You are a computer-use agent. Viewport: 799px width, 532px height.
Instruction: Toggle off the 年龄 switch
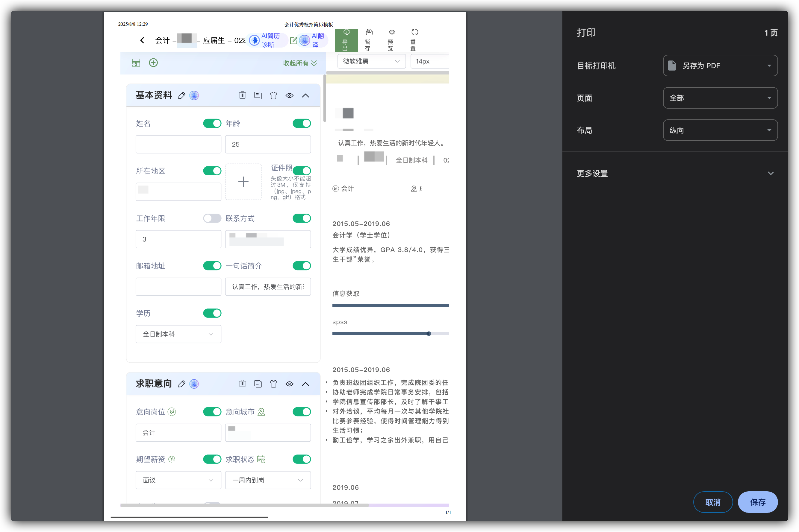click(x=302, y=123)
